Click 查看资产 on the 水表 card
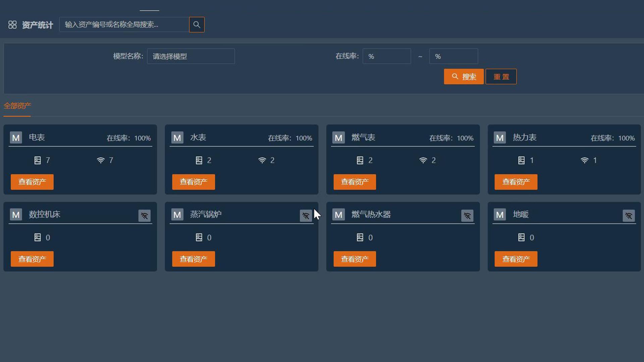Image resolution: width=644 pixels, height=362 pixels. 194,182
